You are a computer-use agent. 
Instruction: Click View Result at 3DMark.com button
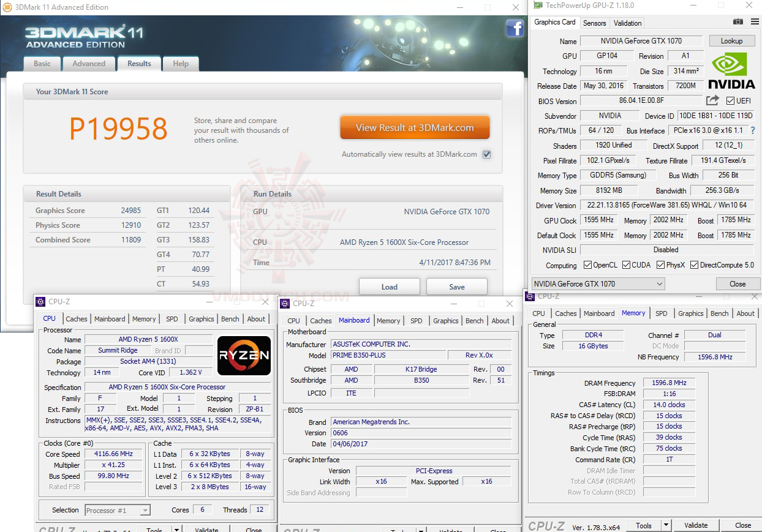click(x=415, y=127)
